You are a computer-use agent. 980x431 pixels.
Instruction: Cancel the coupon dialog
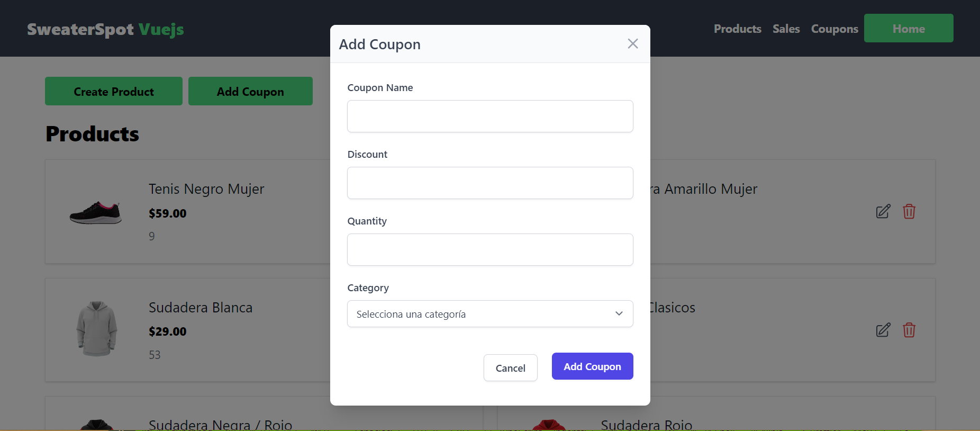[x=511, y=368]
